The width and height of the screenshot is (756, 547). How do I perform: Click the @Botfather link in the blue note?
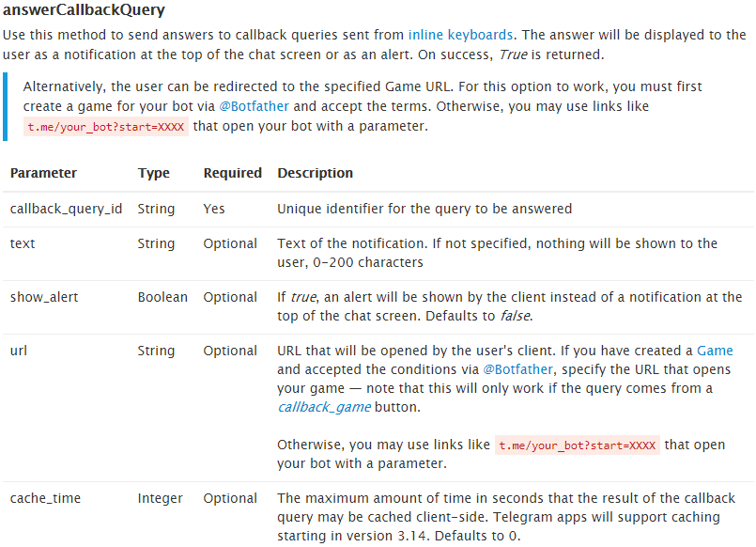254,106
